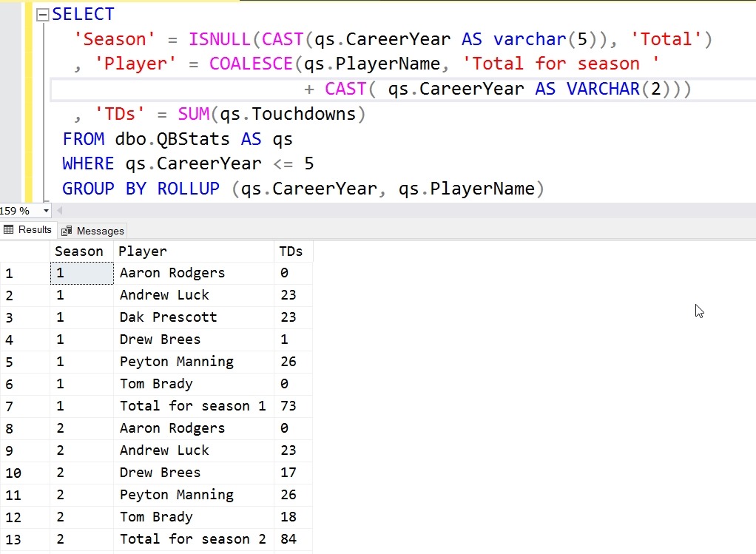Click the horizontal scrollbar left arrow

tap(61, 211)
